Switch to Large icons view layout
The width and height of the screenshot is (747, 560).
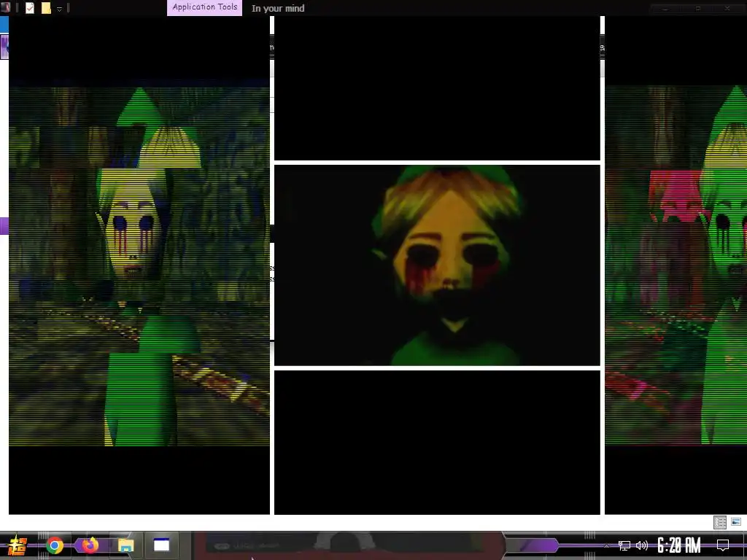point(736,522)
